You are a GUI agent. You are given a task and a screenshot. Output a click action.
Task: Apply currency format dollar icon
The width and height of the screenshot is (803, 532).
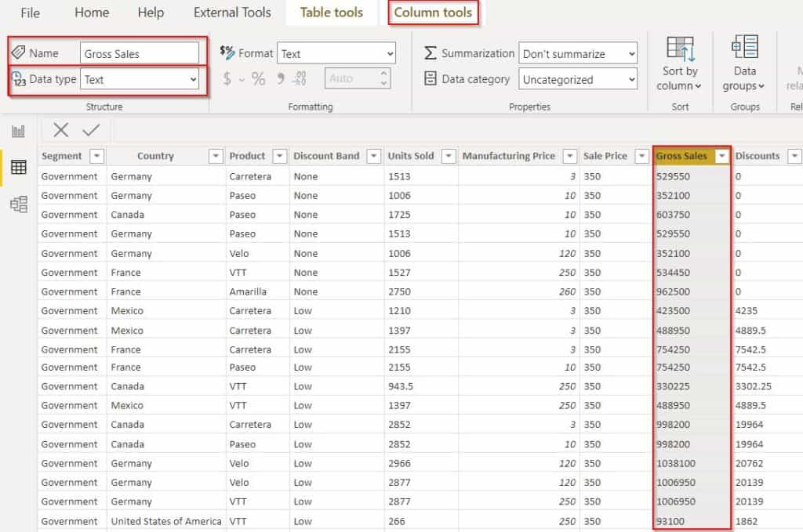pos(227,78)
